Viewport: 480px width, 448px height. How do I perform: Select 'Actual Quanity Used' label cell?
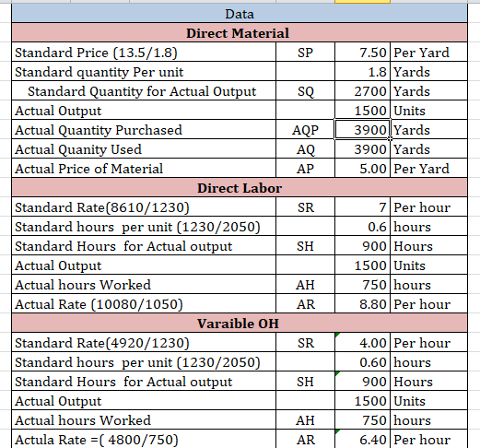tap(144, 149)
